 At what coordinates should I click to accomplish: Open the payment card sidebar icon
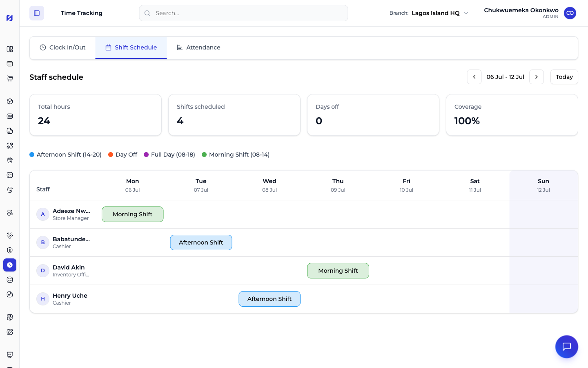click(10, 64)
